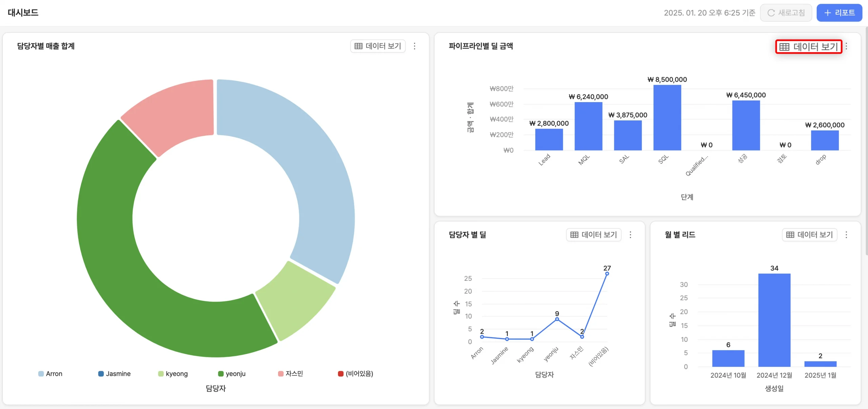Toggle 자스민 legend item in donut chart
Screen dimensions: 868x409
pyautogui.click(x=291, y=374)
